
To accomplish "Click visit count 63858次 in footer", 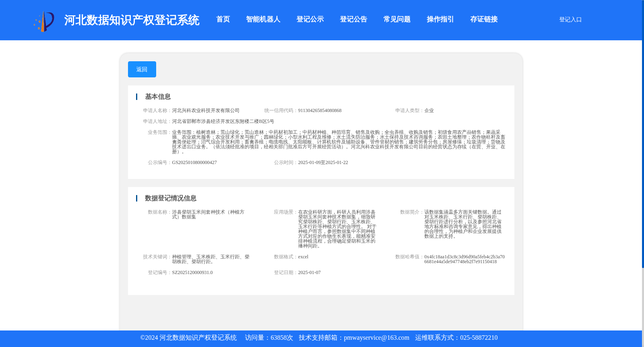I will [x=282, y=338].
